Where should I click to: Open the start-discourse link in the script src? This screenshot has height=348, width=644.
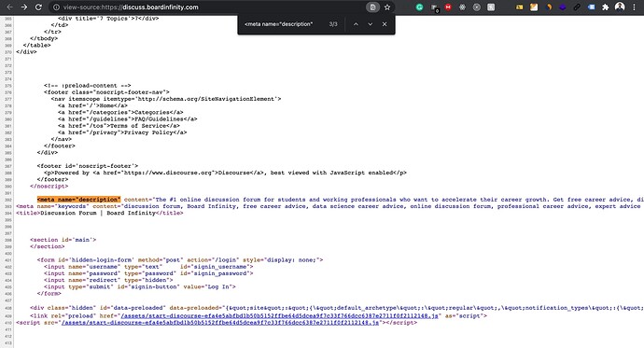pos(220,323)
